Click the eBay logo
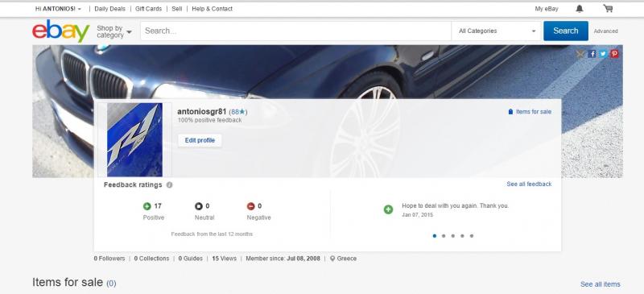Viewport: 644px width, 294px height. (x=61, y=31)
